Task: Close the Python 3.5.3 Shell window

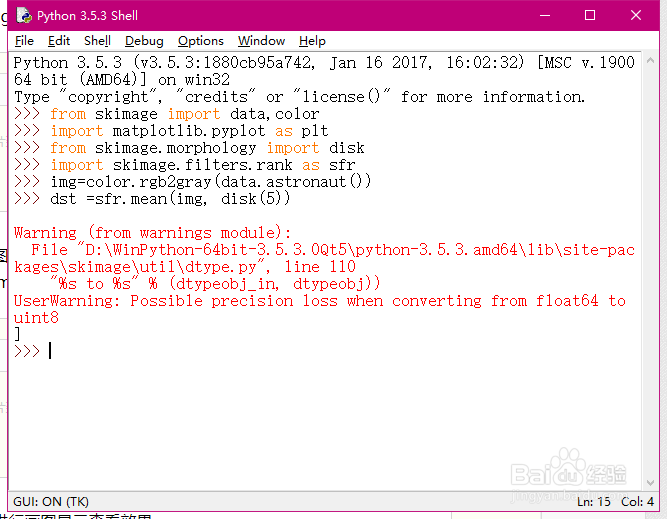Action: tap(636, 16)
